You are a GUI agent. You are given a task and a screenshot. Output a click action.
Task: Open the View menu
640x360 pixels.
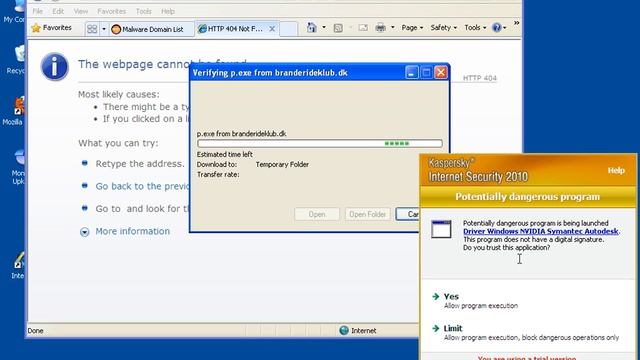[81, 11]
